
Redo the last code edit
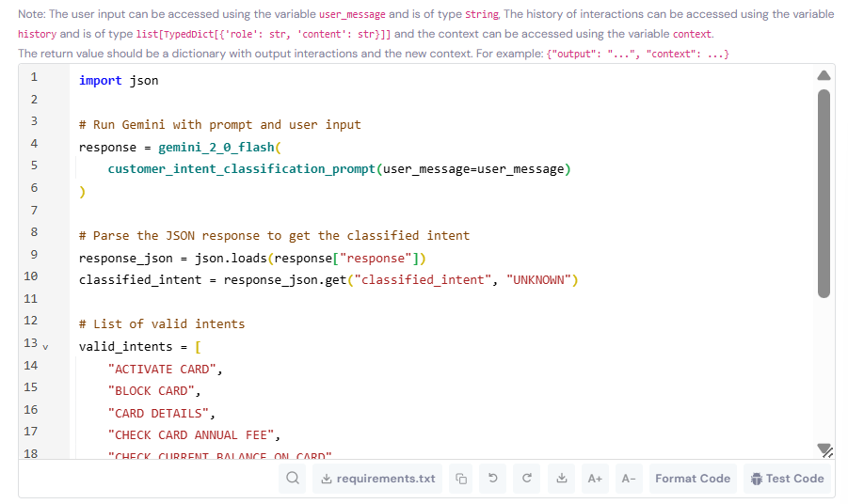pyautogui.click(x=527, y=479)
